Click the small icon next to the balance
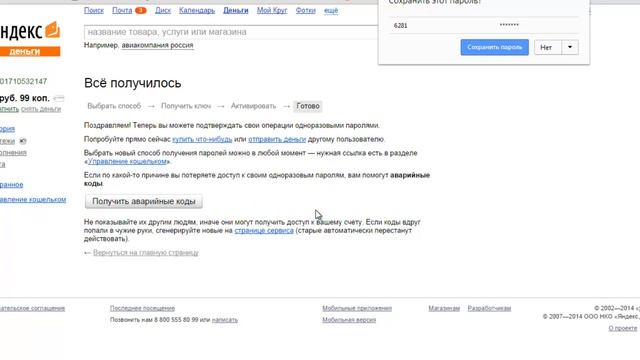640x360 pixels. 59,98
